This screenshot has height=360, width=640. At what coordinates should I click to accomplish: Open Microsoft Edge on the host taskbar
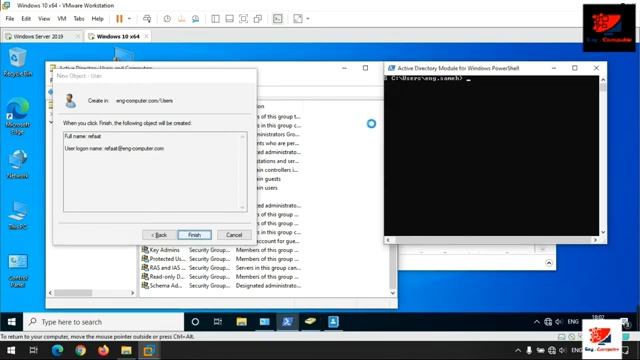click(57, 350)
